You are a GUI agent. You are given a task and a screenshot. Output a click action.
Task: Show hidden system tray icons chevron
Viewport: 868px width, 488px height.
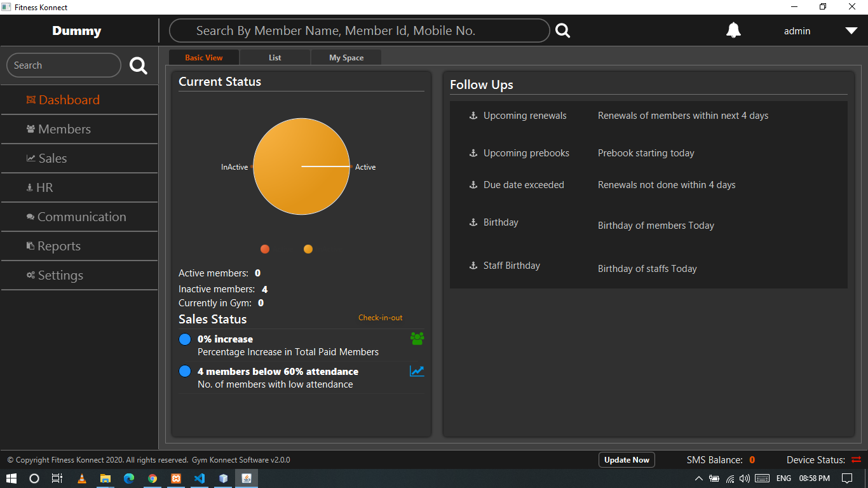click(x=699, y=478)
